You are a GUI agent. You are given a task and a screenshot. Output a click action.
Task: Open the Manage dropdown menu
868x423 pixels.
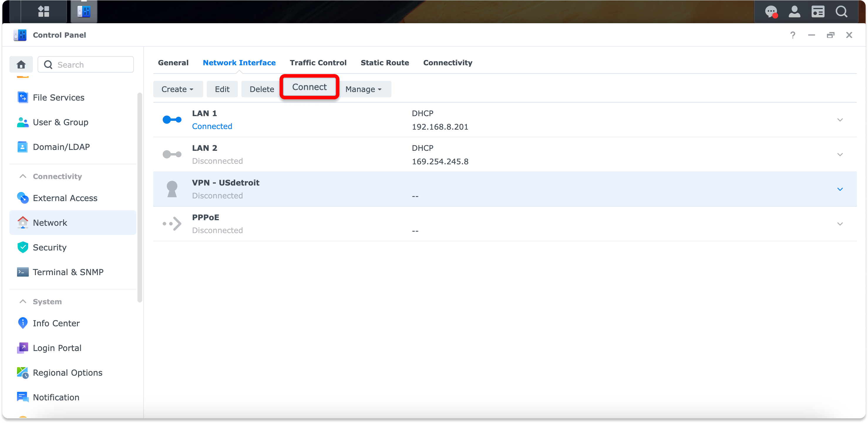[x=363, y=89]
